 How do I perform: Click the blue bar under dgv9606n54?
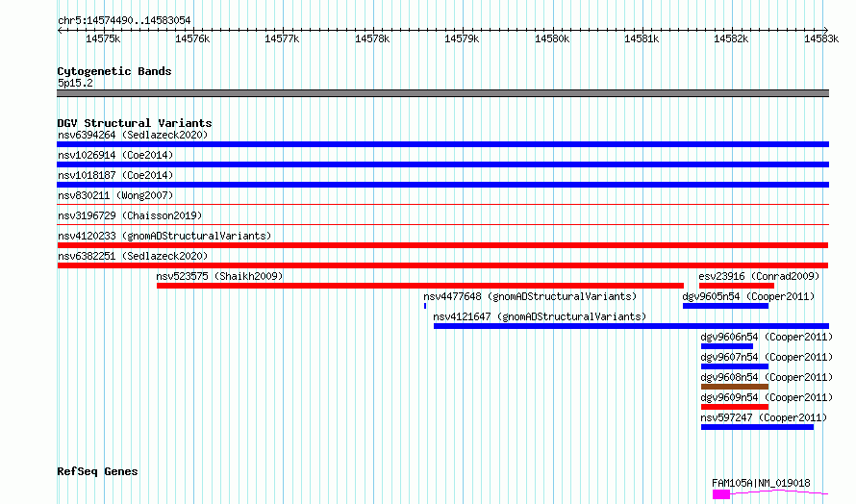(x=727, y=346)
